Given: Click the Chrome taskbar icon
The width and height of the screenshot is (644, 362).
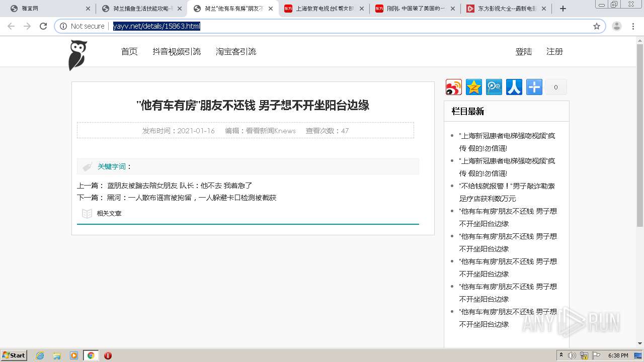Looking at the screenshot, I should (x=91, y=355).
